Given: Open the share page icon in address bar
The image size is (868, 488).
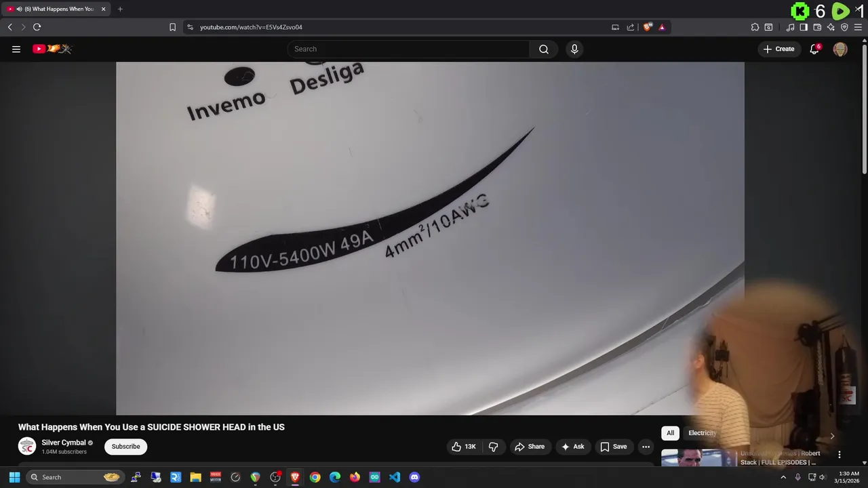Looking at the screenshot, I should (631, 27).
